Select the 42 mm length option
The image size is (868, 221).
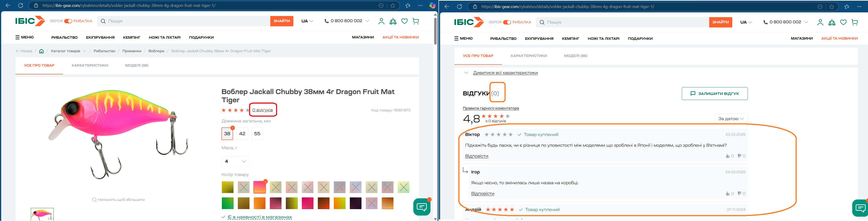pos(242,134)
